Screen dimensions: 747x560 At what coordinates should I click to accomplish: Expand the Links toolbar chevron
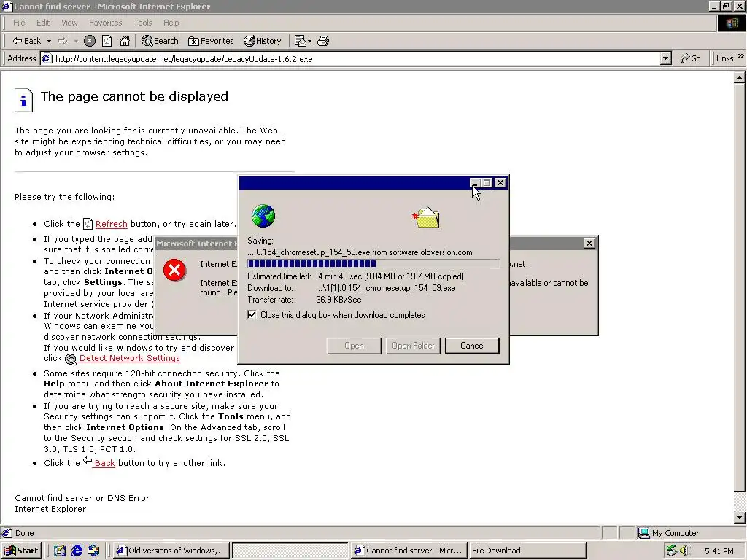click(741, 56)
